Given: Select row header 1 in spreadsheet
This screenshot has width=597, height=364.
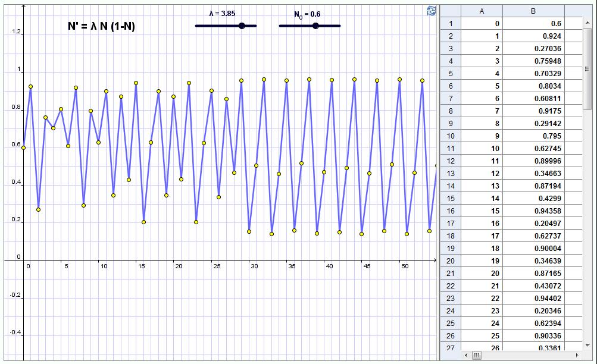Looking at the screenshot, I should pyautogui.click(x=451, y=24).
